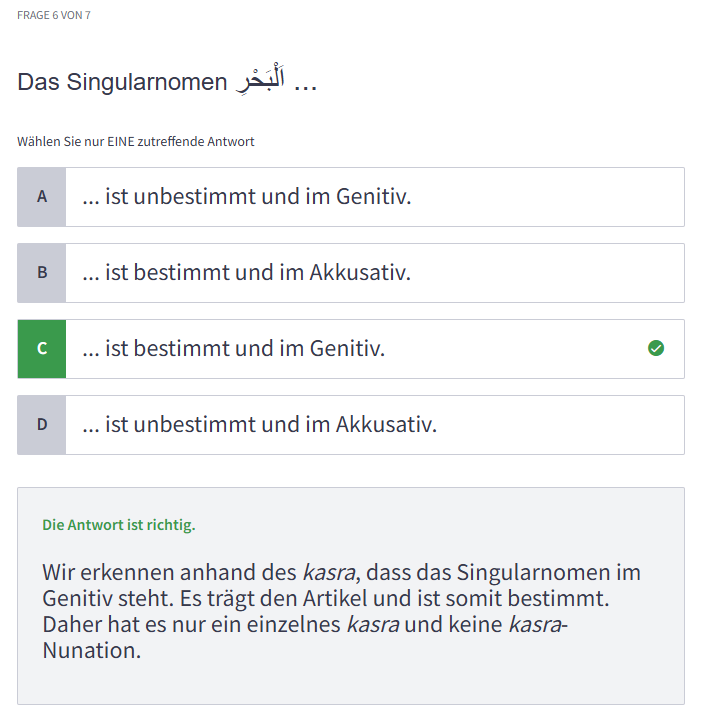Image resolution: width=705 pixels, height=719 pixels.
Task: Click the green C letter box
Action: (x=42, y=349)
